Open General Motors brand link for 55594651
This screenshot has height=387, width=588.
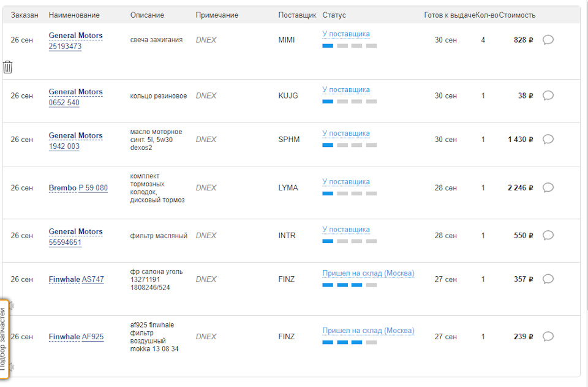[75, 231]
